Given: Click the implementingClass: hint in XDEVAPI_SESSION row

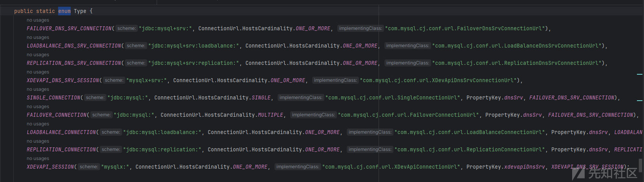Looking at the screenshot, I should (298, 167).
